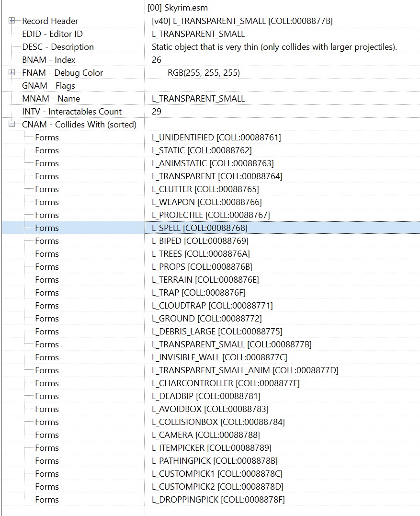420x516 pixels.
Task: Click the Forms label beside L_TREES
Action: pos(47,254)
